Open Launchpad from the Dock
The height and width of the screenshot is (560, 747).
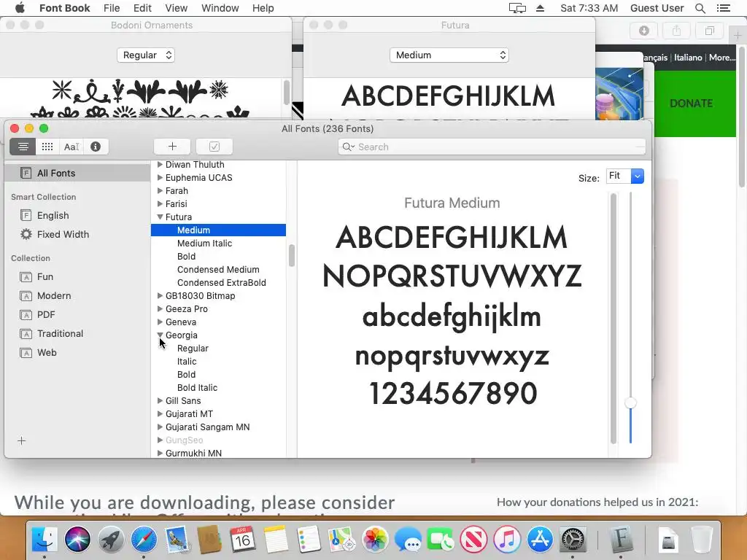pyautogui.click(x=111, y=539)
